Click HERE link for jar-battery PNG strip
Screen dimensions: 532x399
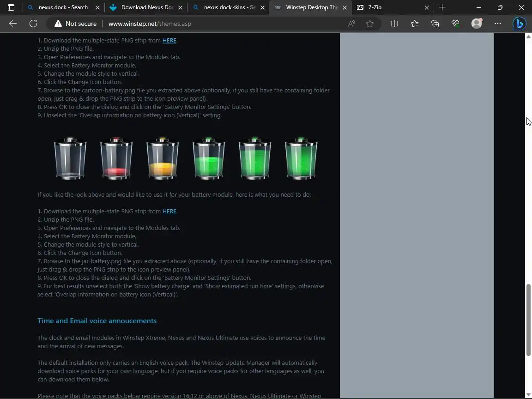169,211
